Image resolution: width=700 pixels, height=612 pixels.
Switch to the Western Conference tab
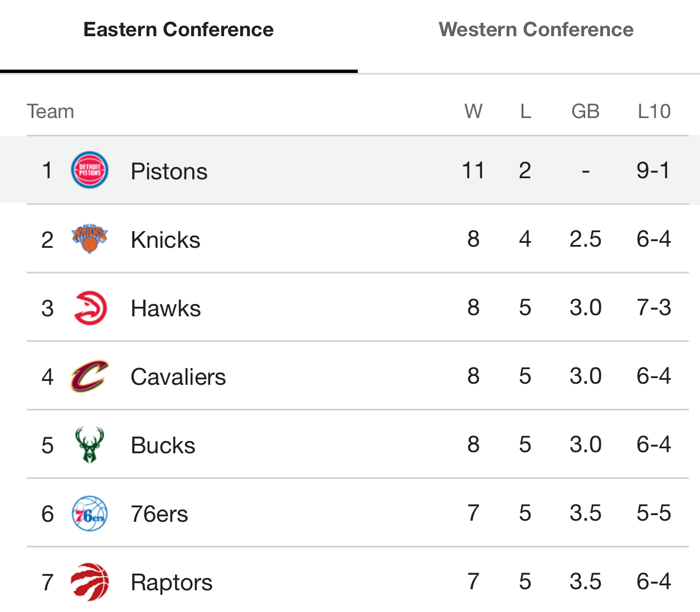tap(536, 30)
